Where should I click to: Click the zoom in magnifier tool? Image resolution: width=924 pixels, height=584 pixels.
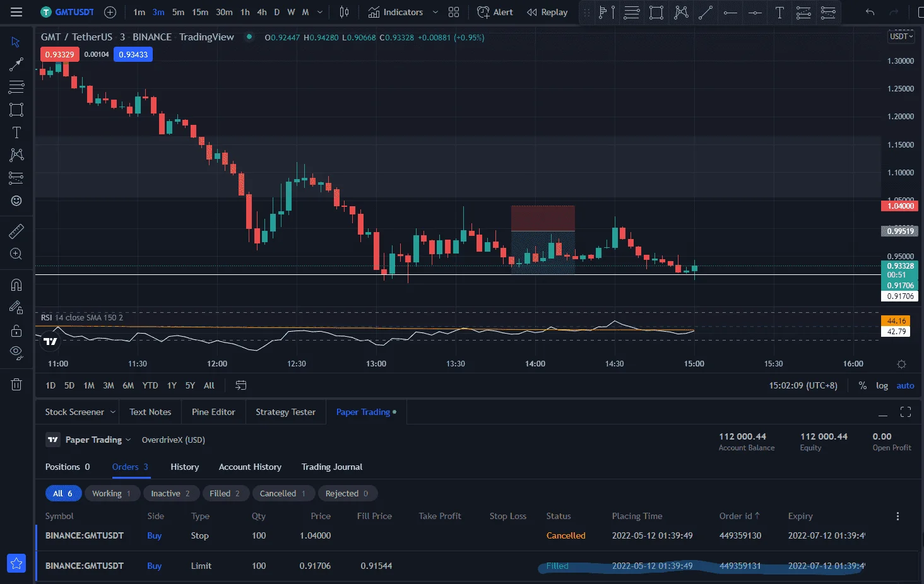16,254
